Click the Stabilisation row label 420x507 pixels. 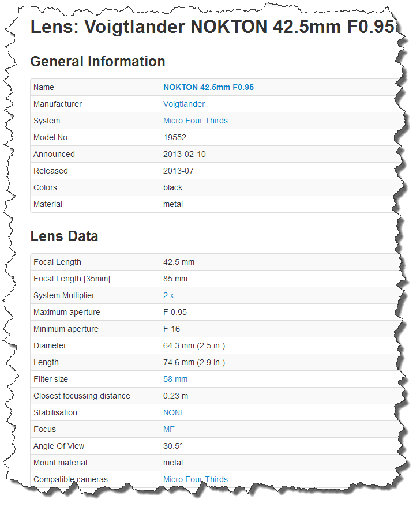pos(55,412)
